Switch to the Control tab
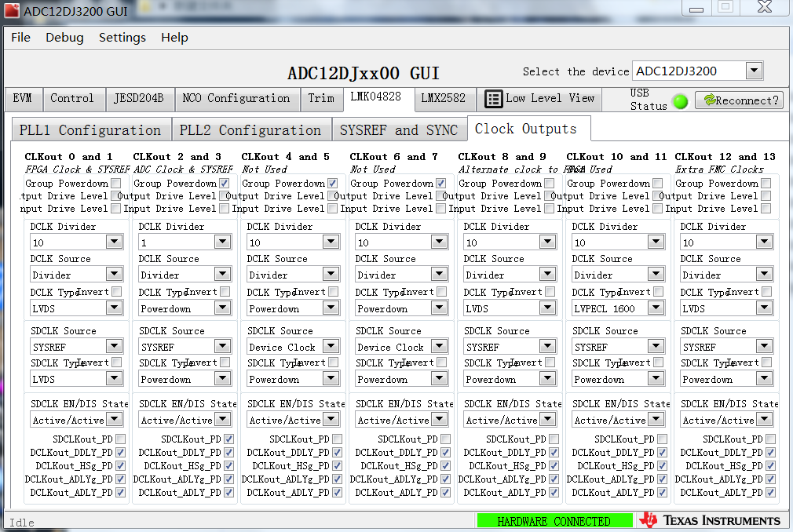 click(x=72, y=99)
